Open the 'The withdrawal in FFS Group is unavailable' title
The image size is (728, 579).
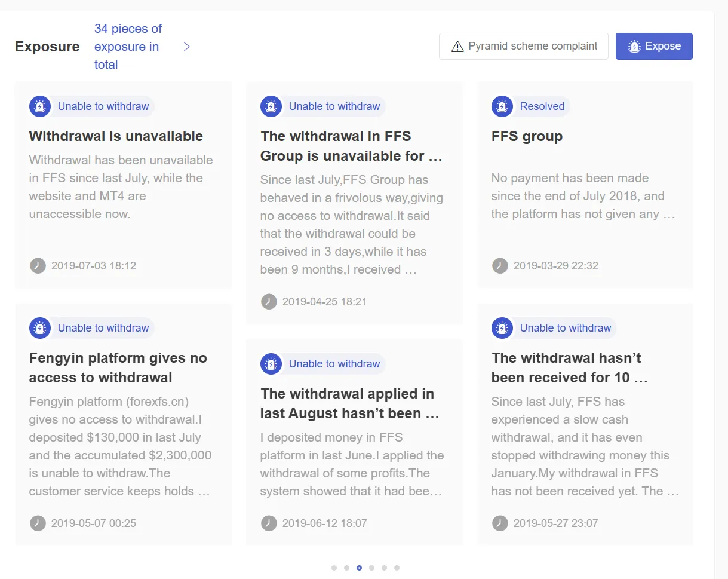click(351, 146)
